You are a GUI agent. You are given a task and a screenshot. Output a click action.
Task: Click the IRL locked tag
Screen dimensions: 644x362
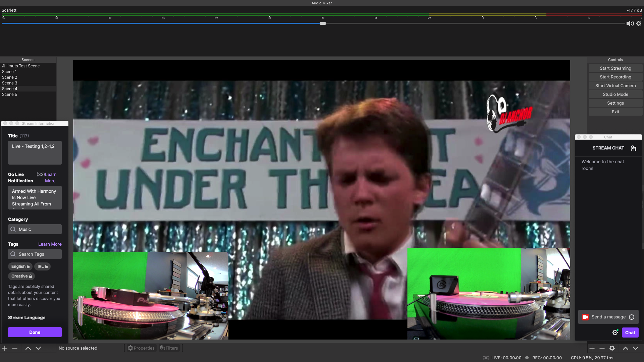(x=43, y=266)
